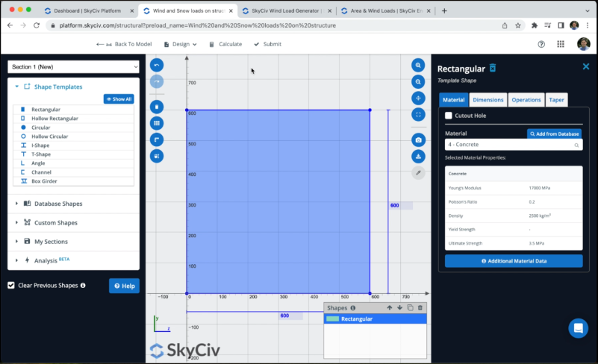Image resolution: width=598 pixels, height=364 pixels.
Task: Click the 600 height dimension field
Action: tap(400, 205)
